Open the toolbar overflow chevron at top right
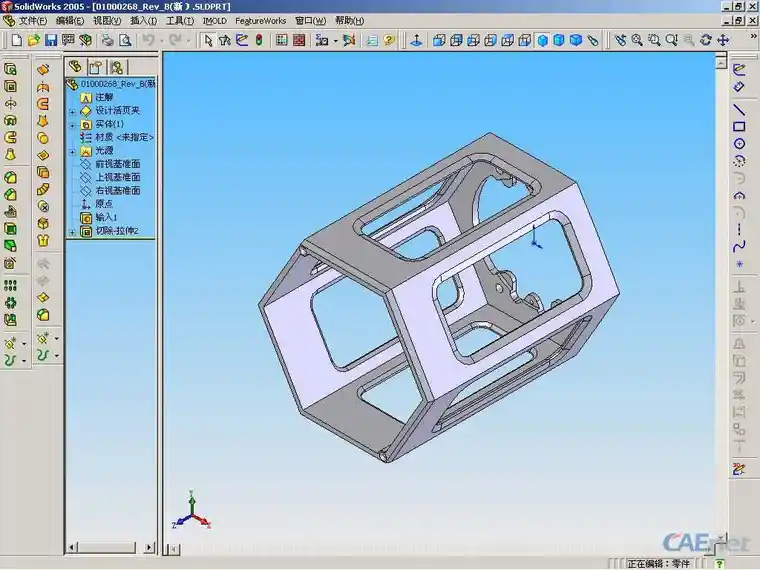The height and width of the screenshot is (570, 760). 754,36
